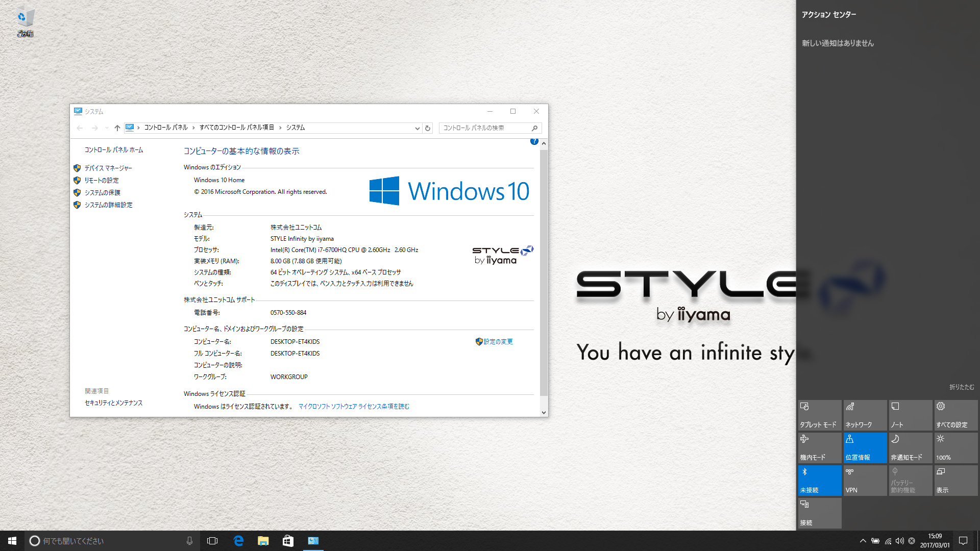The image size is (980, 551).
Task: Read the Microsoft software license terms link
Action: coord(354,406)
